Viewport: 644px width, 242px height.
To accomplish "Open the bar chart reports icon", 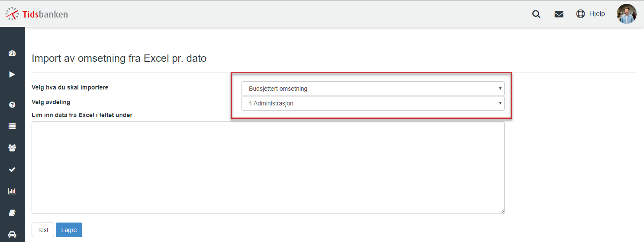I will [12, 191].
